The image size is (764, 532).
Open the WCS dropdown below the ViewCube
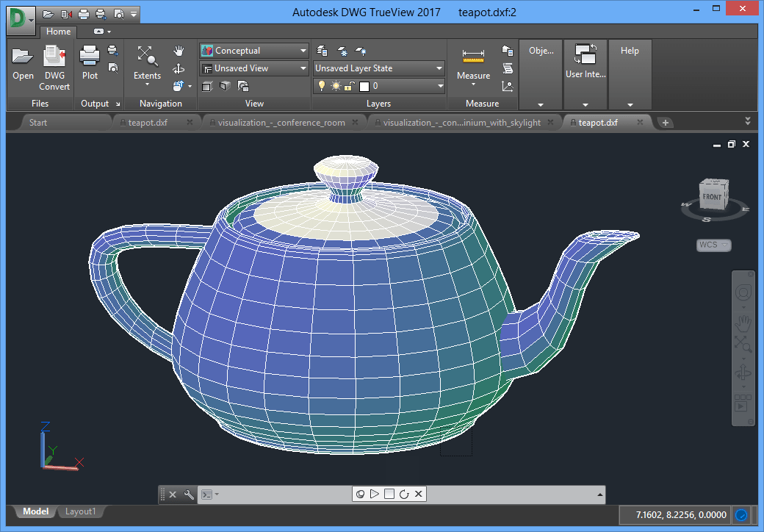click(x=713, y=245)
